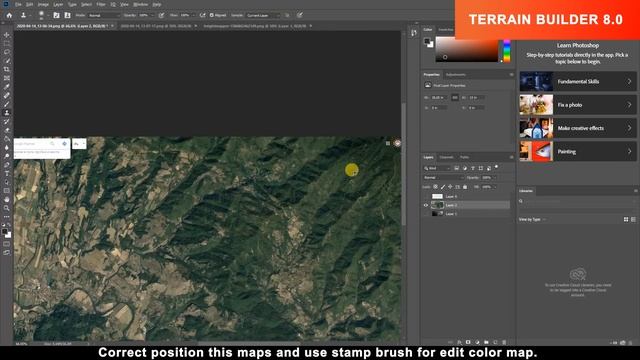Toggle lock position
Screen dimensions: 640x360
click(450, 187)
